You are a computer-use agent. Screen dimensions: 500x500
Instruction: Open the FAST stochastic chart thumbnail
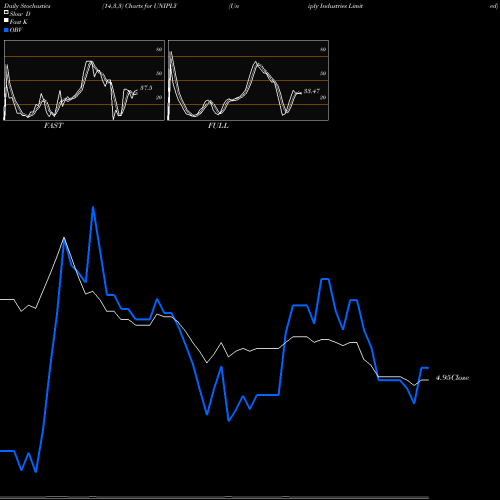point(84,80)
